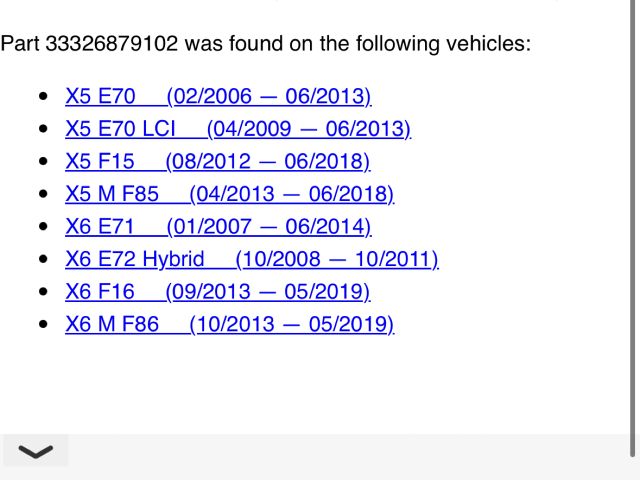Image resolution: width=640 pixels, height=480 pixels.
Task: Click the date range 09/2013 — 05/2019
Action: pyautogui.click(x=268, y=292)
